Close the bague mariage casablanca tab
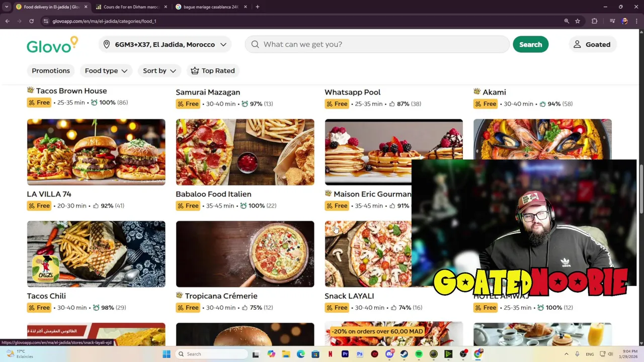 click(246, 7)
